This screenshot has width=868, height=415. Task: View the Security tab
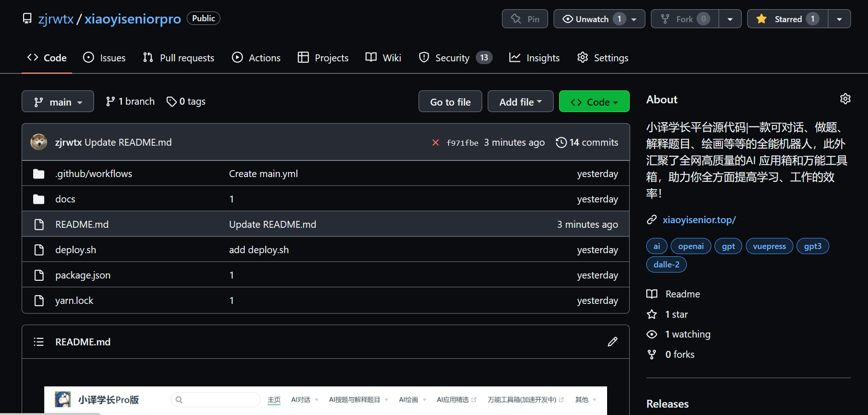(455, 58)
